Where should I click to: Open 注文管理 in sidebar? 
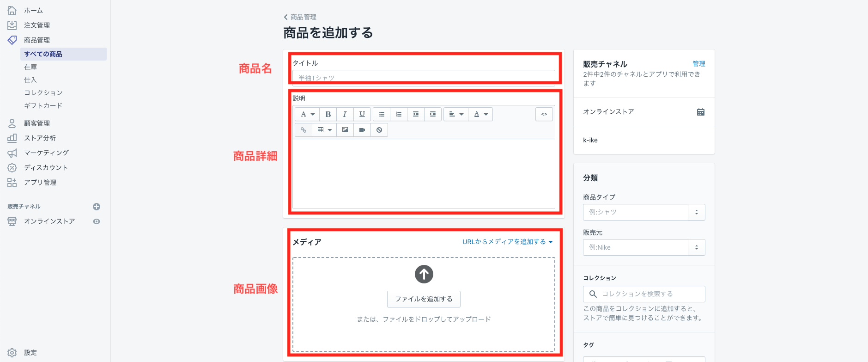point(37,25)
